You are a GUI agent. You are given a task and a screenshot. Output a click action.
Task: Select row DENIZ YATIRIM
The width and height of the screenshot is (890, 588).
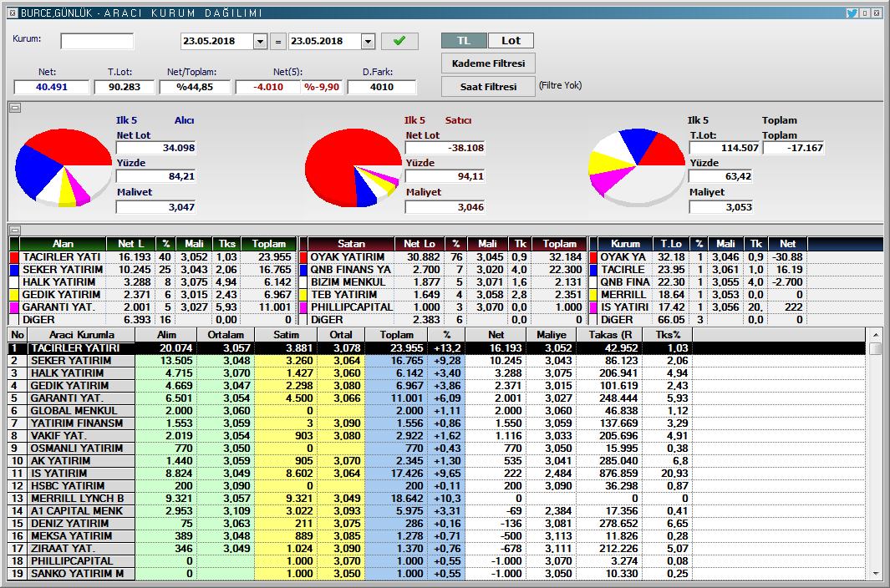tap(436, 523)
